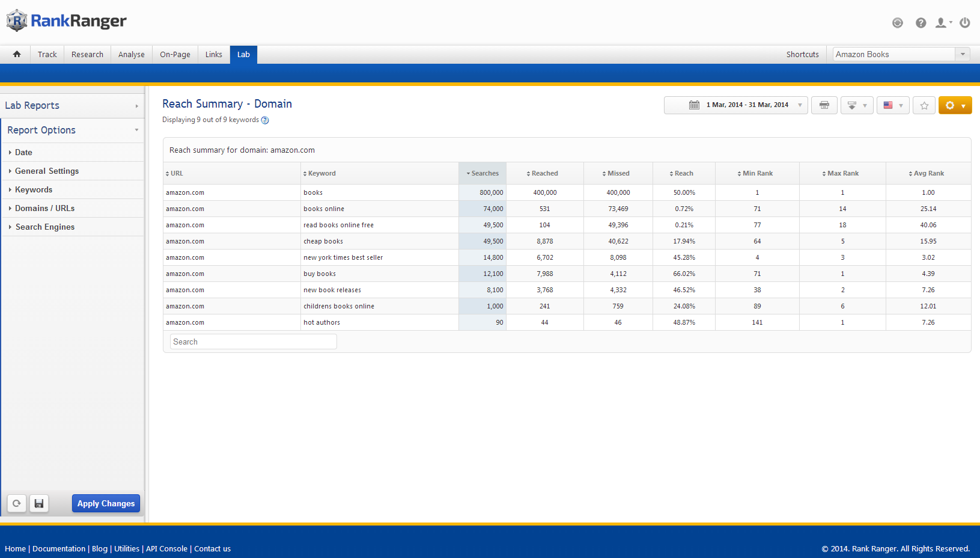This screenshot has height=558, width=980.
Task: Click the print report icon
Action: click(824, 105)
